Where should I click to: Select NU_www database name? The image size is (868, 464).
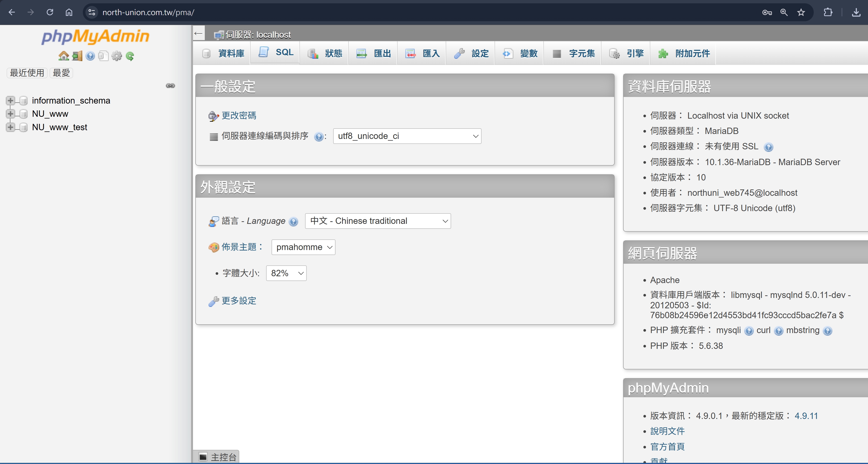(50, 114)
